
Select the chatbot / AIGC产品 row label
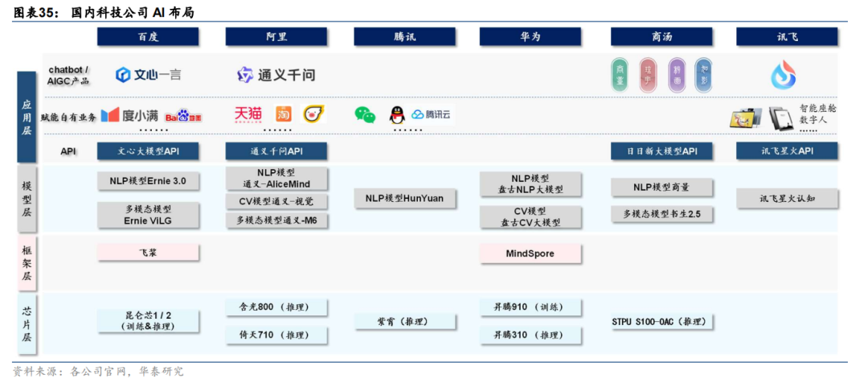coord(68,76)
